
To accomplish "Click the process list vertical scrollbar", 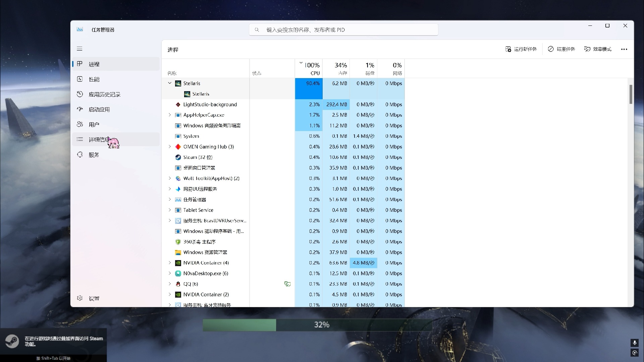I will (x=631, y=95).
